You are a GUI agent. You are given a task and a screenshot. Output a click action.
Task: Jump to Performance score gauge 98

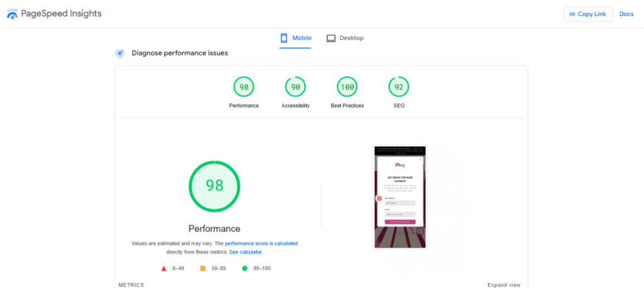(243, 87)
